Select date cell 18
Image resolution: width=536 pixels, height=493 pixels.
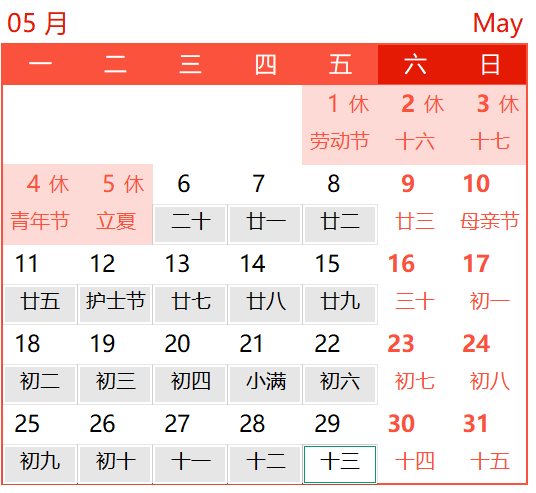pyautogui.click(x=40, y=344)
